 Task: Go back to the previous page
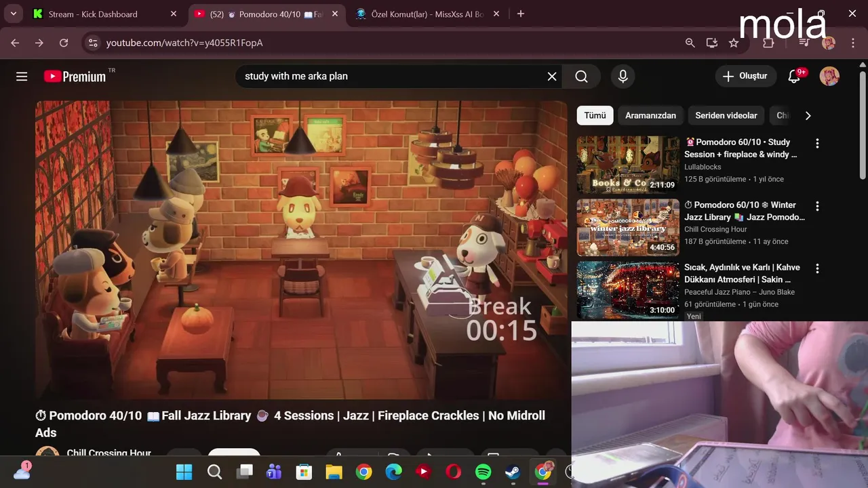pyautogui.click(x=15, y=43)
